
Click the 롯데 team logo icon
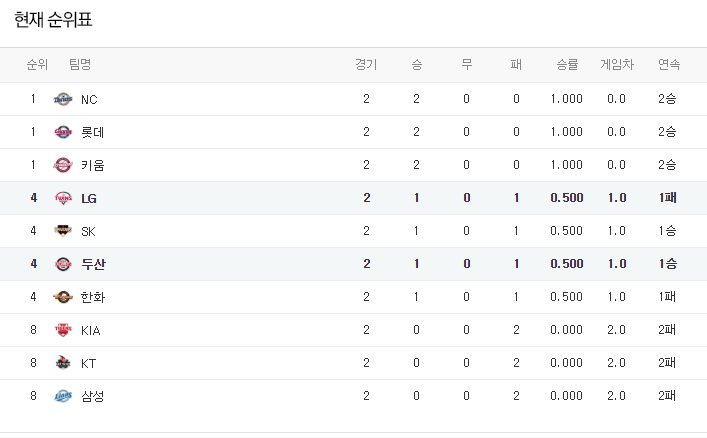tap(63, 132)
